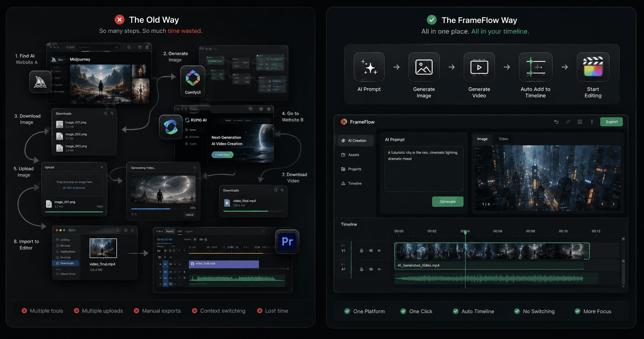Close the Generating Video dialog with X
This screenshot has height=339, width=644.
click(x=195, y=168)
